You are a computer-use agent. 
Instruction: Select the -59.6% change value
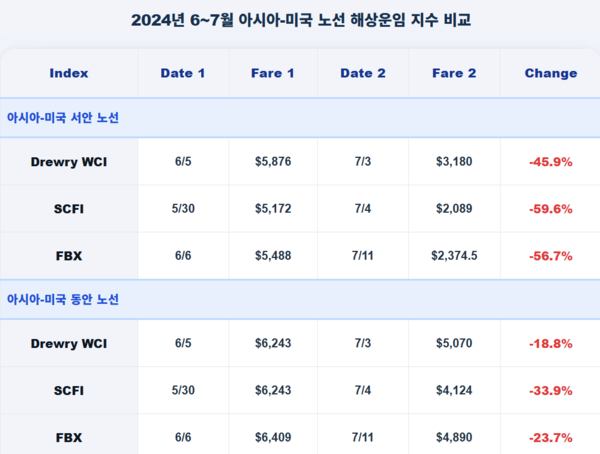[x=551, y=209]
